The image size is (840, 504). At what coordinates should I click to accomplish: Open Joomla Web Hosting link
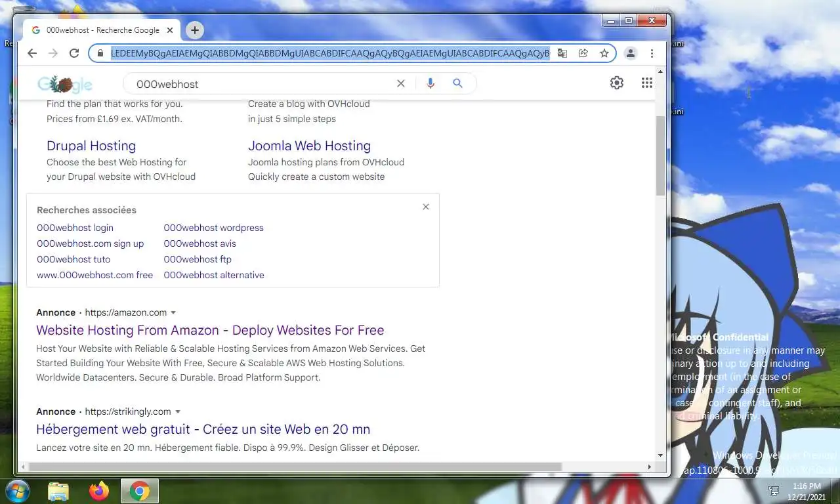(309, 146)
